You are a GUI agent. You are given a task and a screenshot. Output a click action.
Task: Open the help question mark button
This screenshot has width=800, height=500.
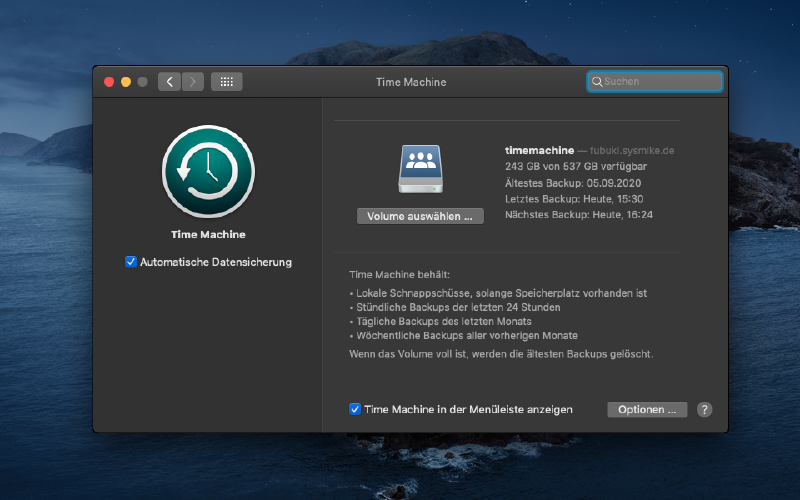pyautogui.click(x=704, y=410)
